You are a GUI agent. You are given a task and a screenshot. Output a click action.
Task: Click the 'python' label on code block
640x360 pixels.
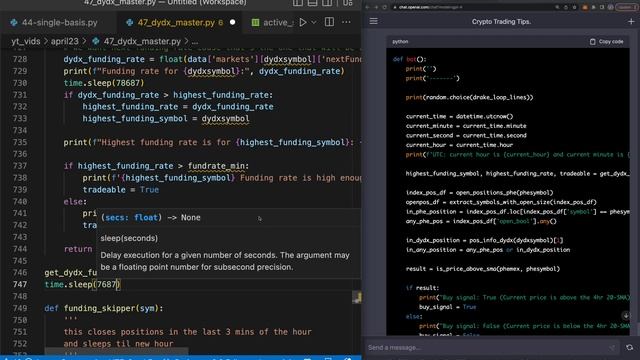coord(400,41)
